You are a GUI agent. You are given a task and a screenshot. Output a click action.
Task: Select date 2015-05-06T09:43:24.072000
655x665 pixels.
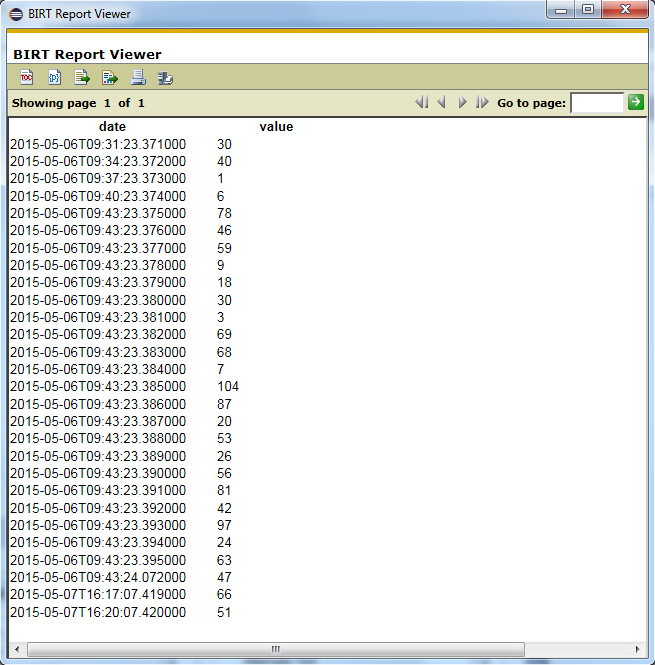click(98, 577)
